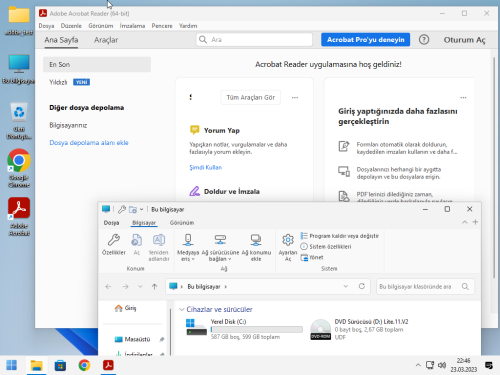This screenshot has height=375, width=500.
Task: Open the Görünüm tab in Explorer ribbon
Action: coord(182,223)
